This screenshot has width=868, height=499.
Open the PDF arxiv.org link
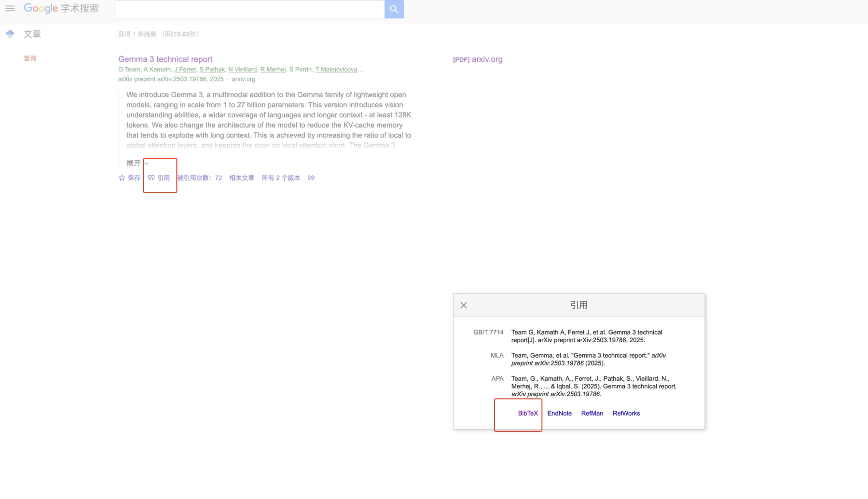[477, 59]
